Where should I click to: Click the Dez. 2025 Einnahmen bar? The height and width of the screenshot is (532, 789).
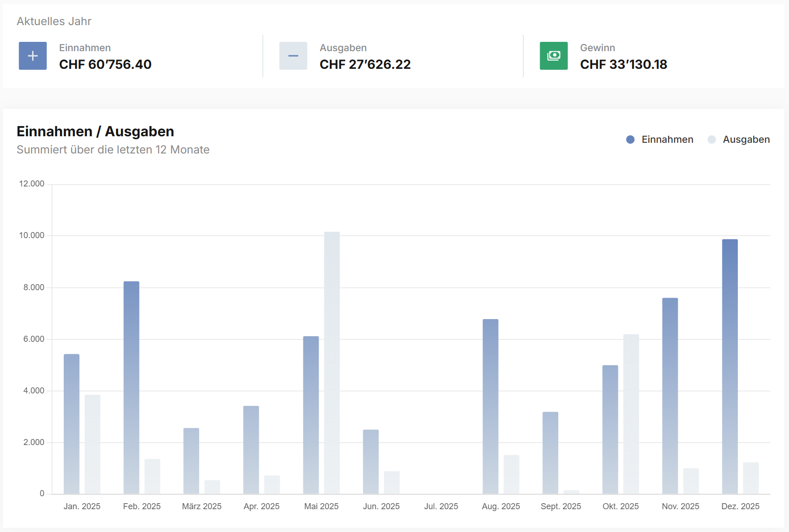click(729, 366)
